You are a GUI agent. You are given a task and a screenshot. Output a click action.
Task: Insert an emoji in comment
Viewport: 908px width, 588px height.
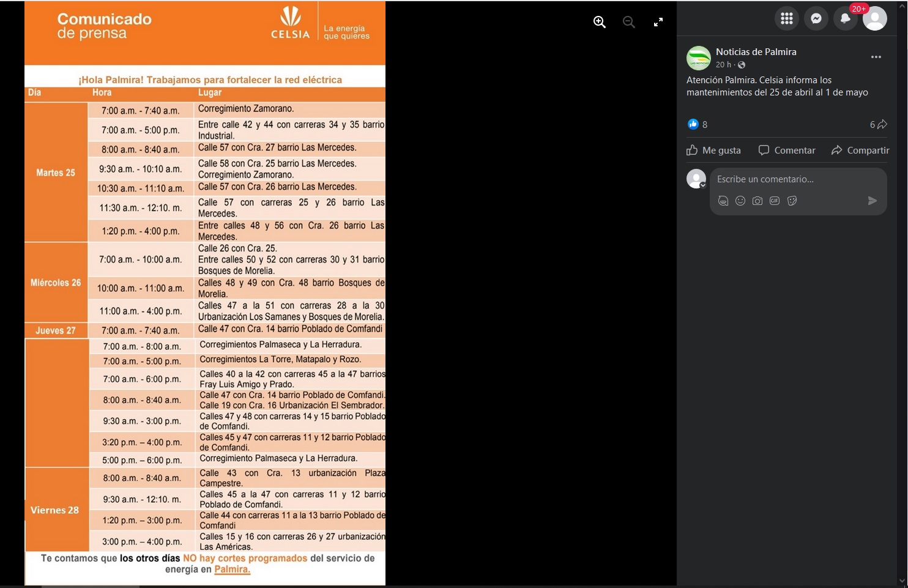pyautogui.click(x=740, y=201)
